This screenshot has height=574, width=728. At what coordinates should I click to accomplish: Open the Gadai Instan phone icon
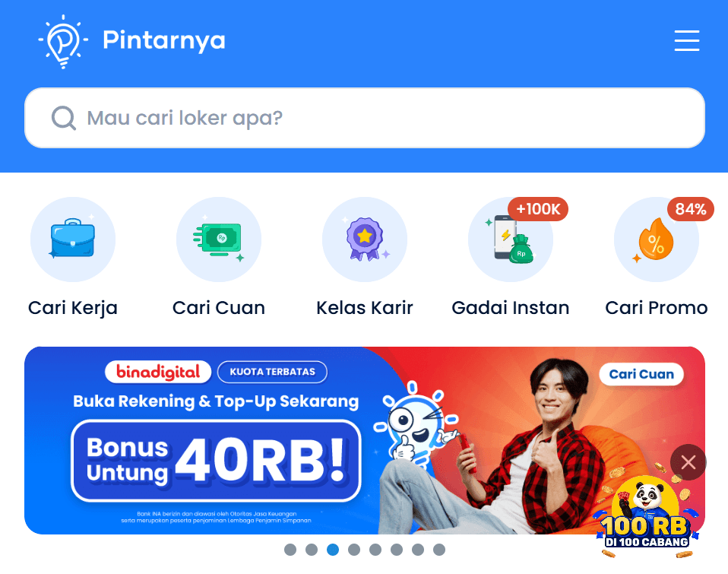click(511, 239)
